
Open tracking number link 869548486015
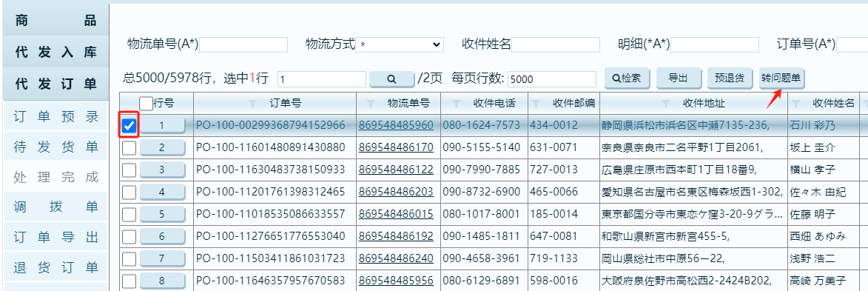pyautogui.click(x=397, y=214)
